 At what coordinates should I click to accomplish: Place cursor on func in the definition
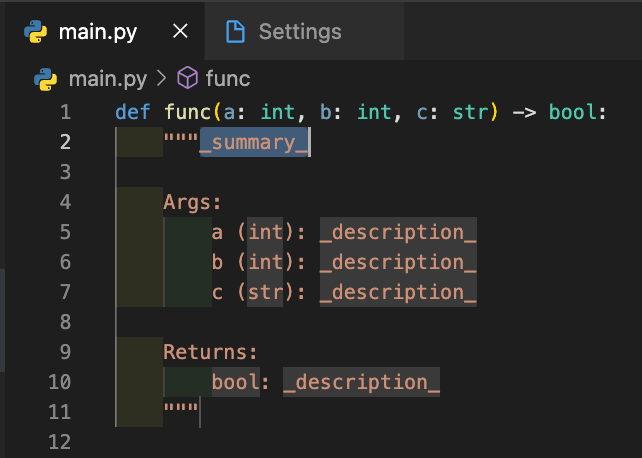point(188,112)
